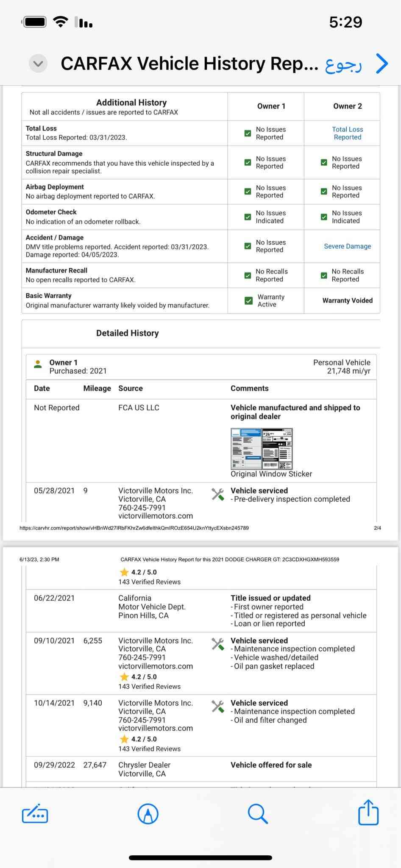Tap the Comments column header
Screen dimensions: 401x868
tap(250, 388)
